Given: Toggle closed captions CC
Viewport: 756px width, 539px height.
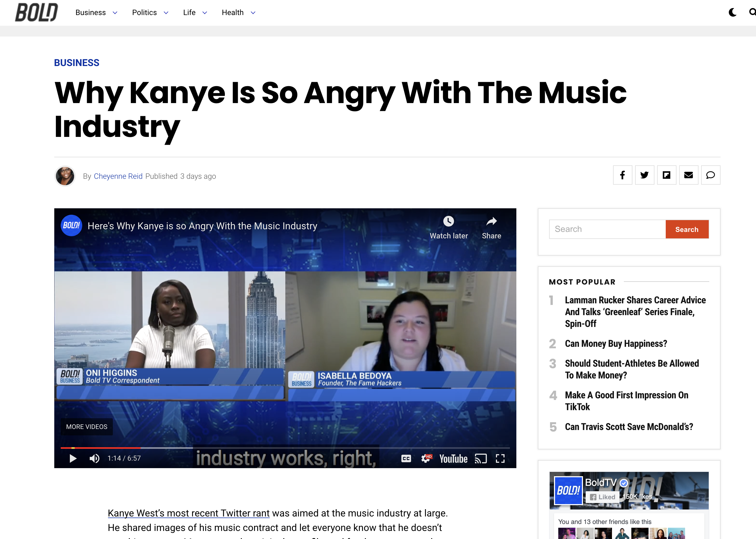Looking at the screenshot, I should [x=406, y=458].
